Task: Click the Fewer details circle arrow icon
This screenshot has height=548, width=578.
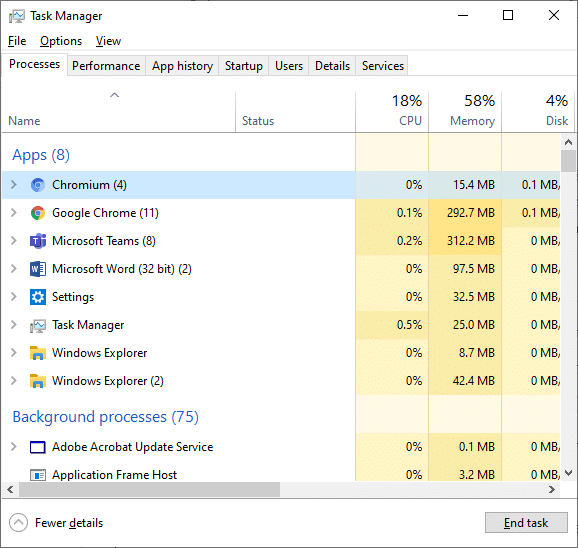Action: tap(18, 523)
